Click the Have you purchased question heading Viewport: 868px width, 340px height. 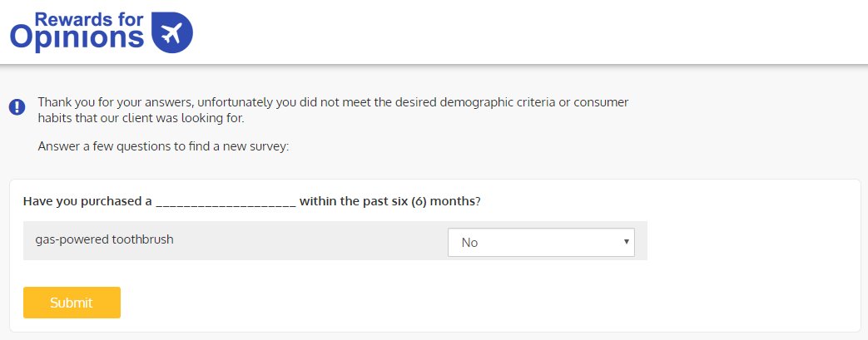(252, 201)
